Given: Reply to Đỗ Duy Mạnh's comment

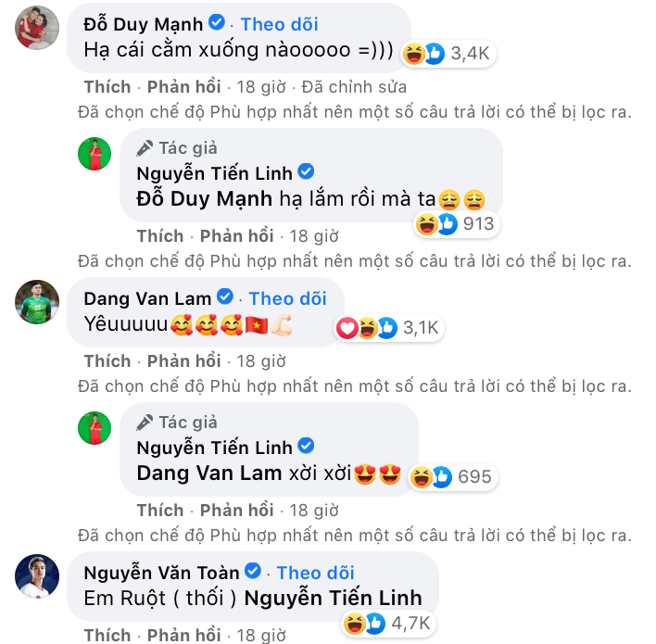Looking at the screenshot, I should point(183,87).
